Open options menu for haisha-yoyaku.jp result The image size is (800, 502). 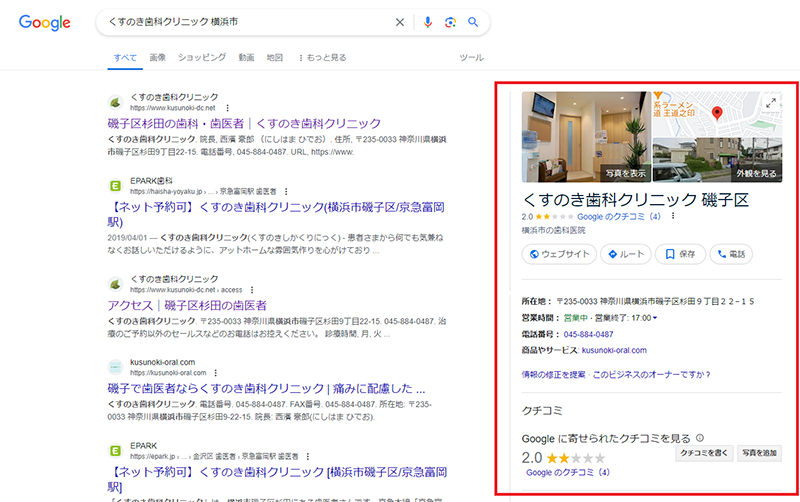[286, 191]
